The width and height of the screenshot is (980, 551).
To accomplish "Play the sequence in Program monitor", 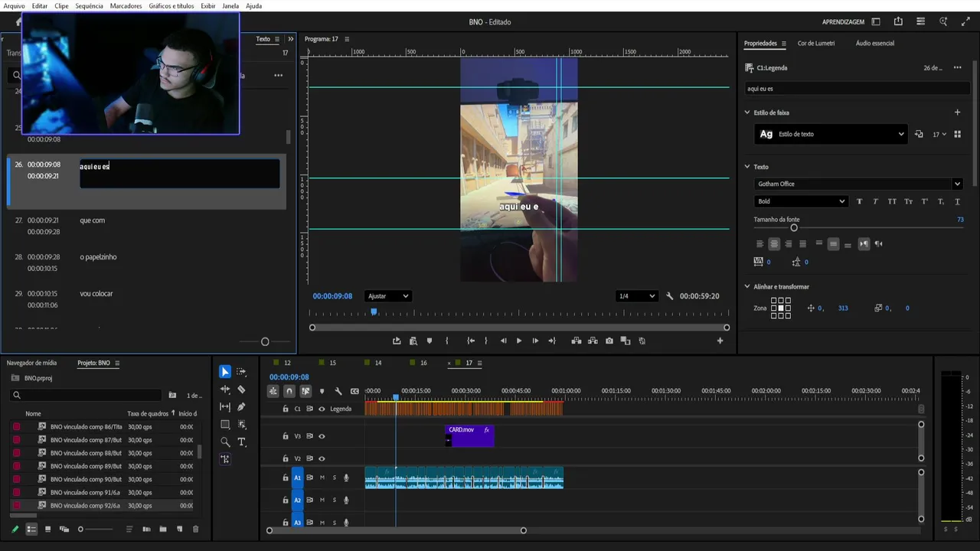I will (518, 341).
